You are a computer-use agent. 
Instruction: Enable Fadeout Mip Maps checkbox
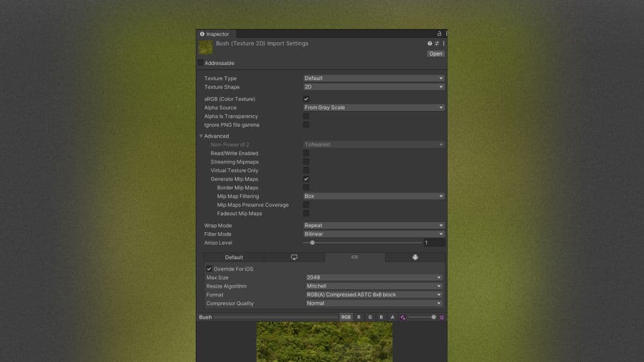(x=306, y=213)
